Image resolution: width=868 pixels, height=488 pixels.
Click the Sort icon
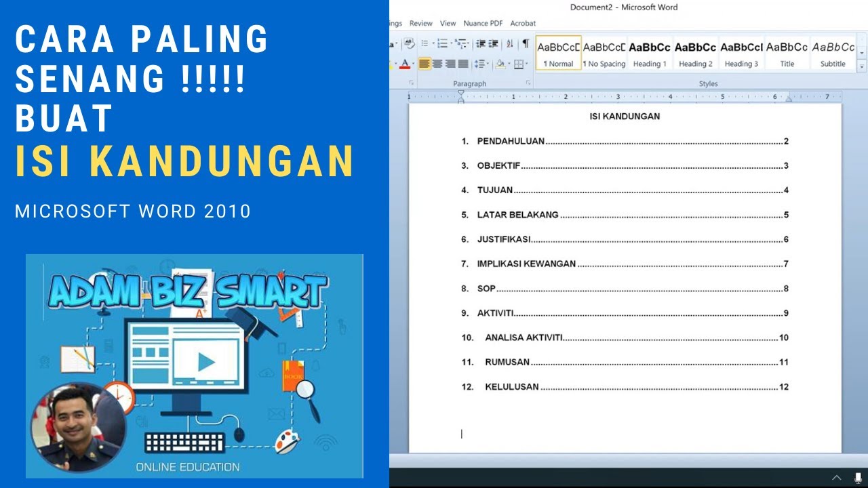tap(510, 43)
